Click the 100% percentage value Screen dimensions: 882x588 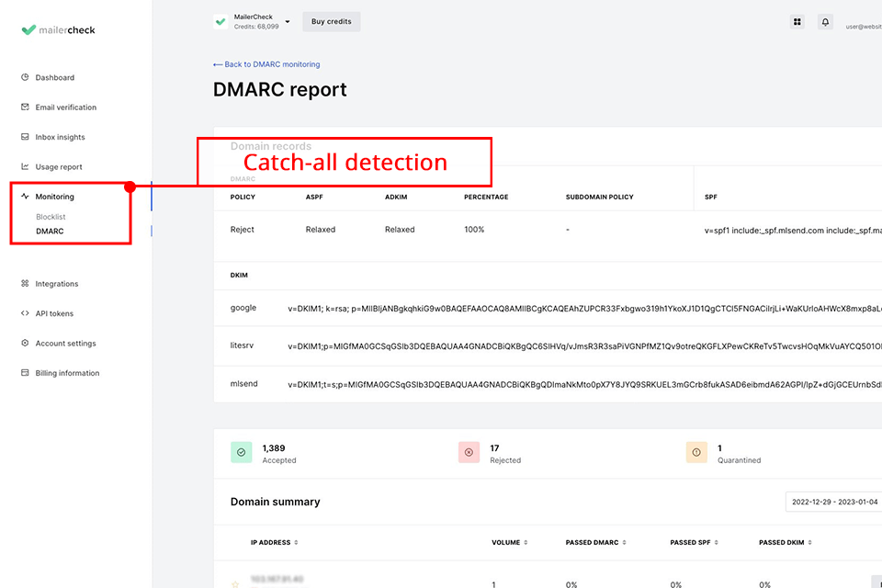(x=474, y=230)
